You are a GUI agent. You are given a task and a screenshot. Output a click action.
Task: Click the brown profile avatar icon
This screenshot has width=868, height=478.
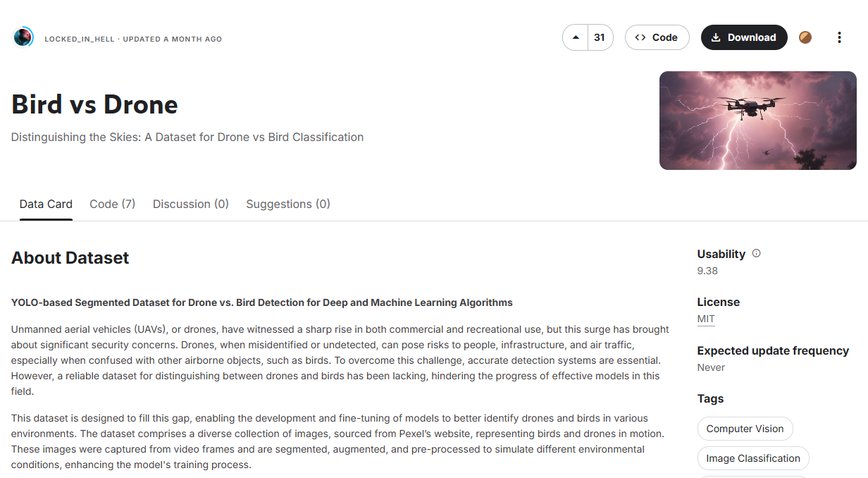tap(805, 37)
